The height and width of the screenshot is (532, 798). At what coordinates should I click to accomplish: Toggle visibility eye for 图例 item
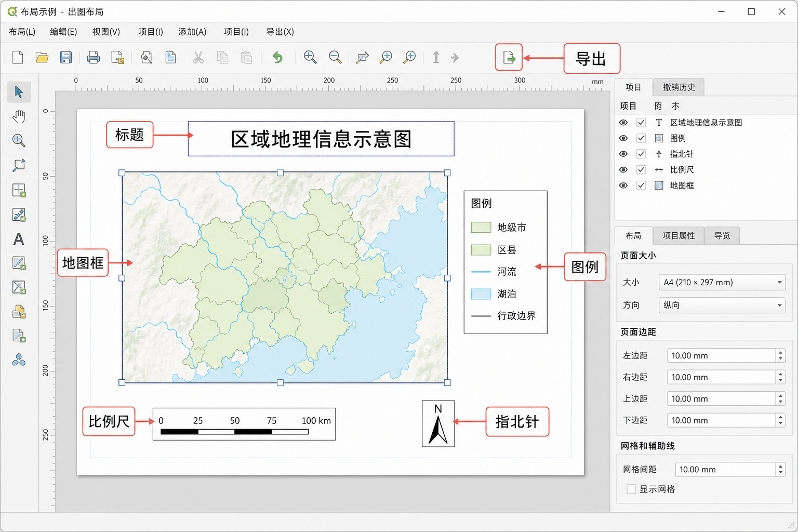[x=623, y=138]
